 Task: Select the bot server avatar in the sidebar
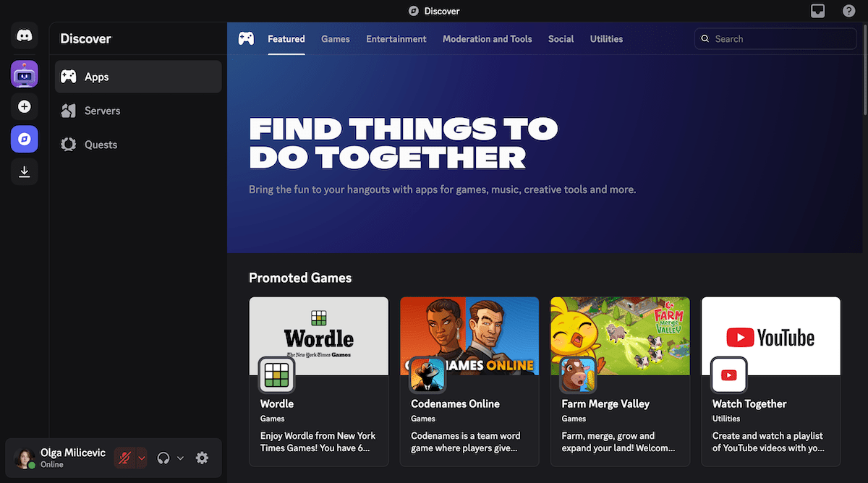click(24, 74)
